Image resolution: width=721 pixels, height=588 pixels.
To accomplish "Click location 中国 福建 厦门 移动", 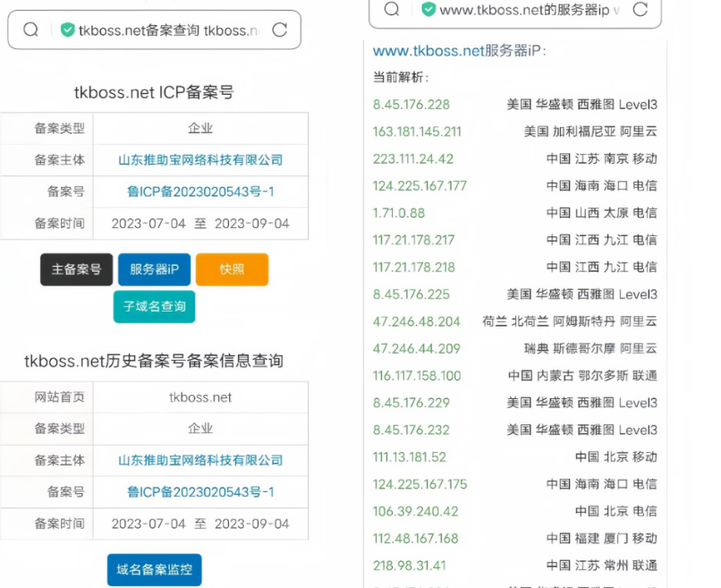I will tap(602, 539).
